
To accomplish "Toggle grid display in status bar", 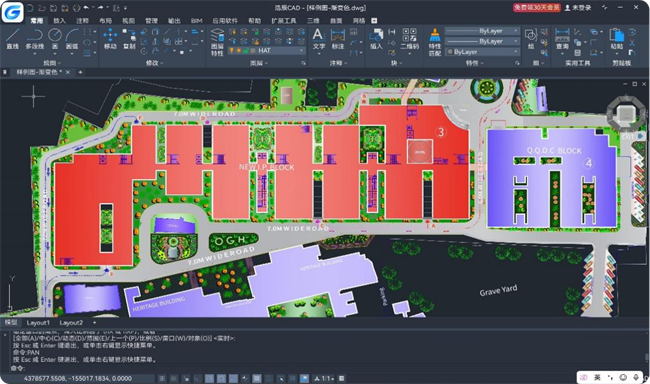I will pyautogui.click(x=174, y=378).
